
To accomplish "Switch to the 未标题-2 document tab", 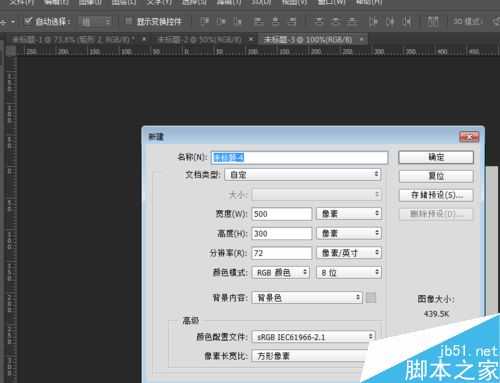I will click(199, 40).
